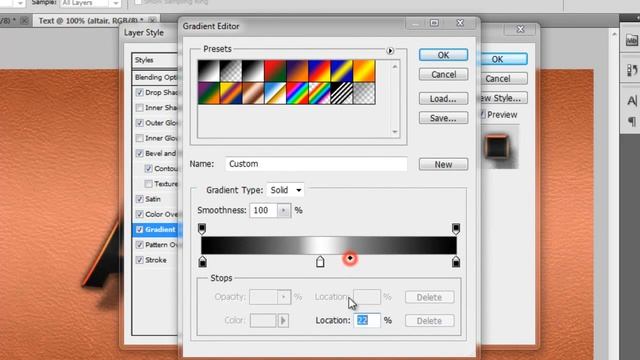Image resolution: width=640 pixels, height=360 pixels.
Task: Select the foreground-to-transparent checkered preset
Action: tap(231, 71)
